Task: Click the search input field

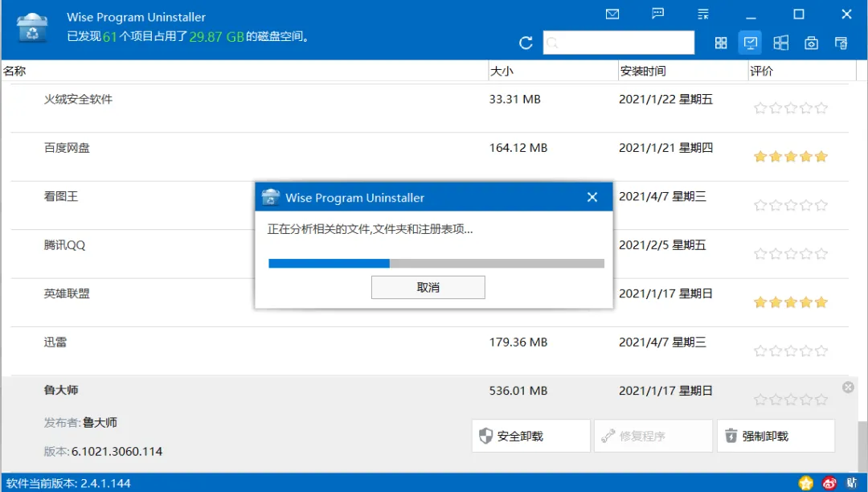Action: (618, 43)
